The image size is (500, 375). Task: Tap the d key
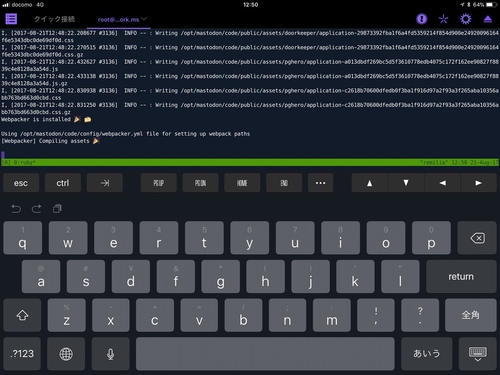tap(131, 277)
